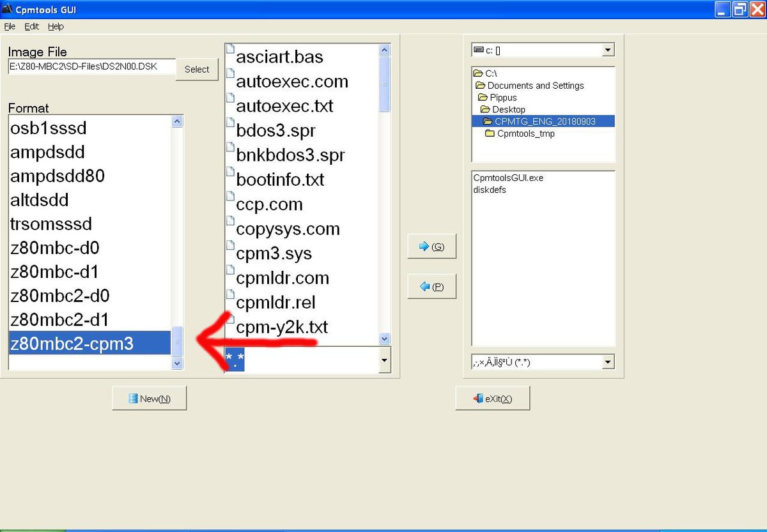Select the Cpmtools_tmp folder icon
Viewport: 767px width, 532px height.
tap(490, 133)
